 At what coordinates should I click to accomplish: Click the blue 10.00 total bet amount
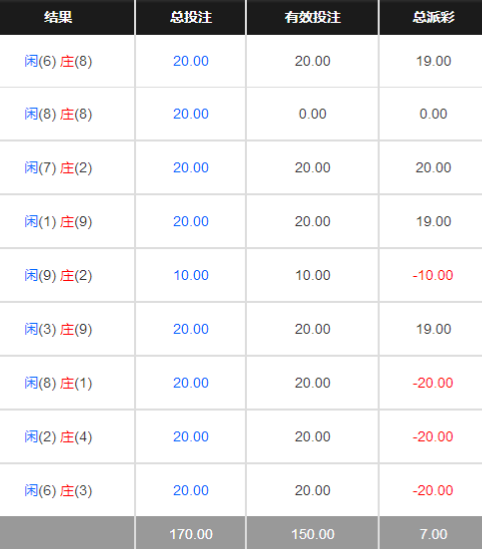191,275
